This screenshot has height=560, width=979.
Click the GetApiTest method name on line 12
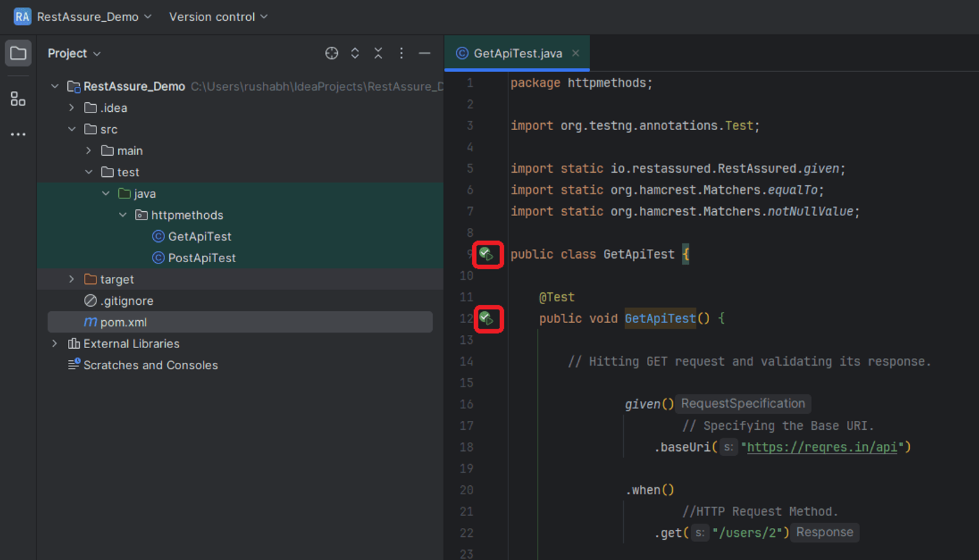661,319
